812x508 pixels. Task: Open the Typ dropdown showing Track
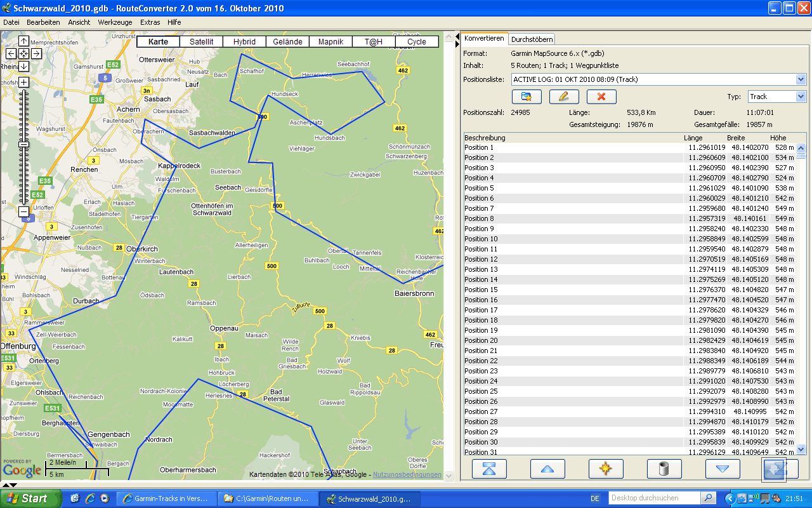(801, 97)
